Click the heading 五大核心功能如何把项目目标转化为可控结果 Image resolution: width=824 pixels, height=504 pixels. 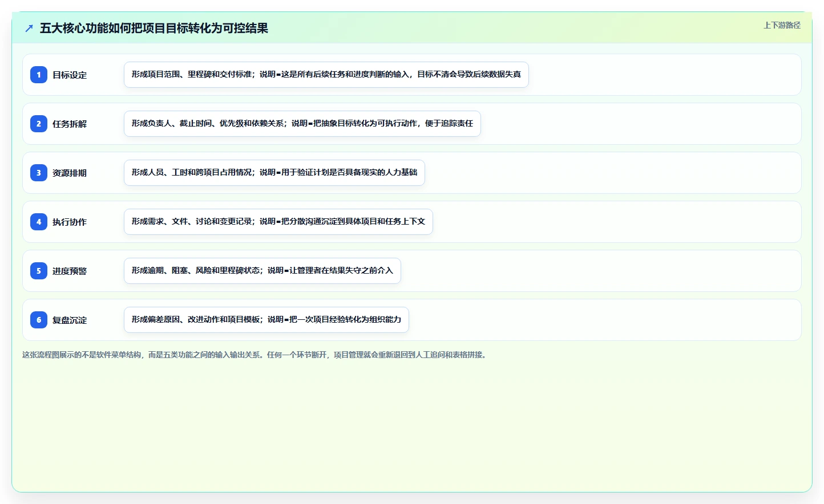pos(154,29)
